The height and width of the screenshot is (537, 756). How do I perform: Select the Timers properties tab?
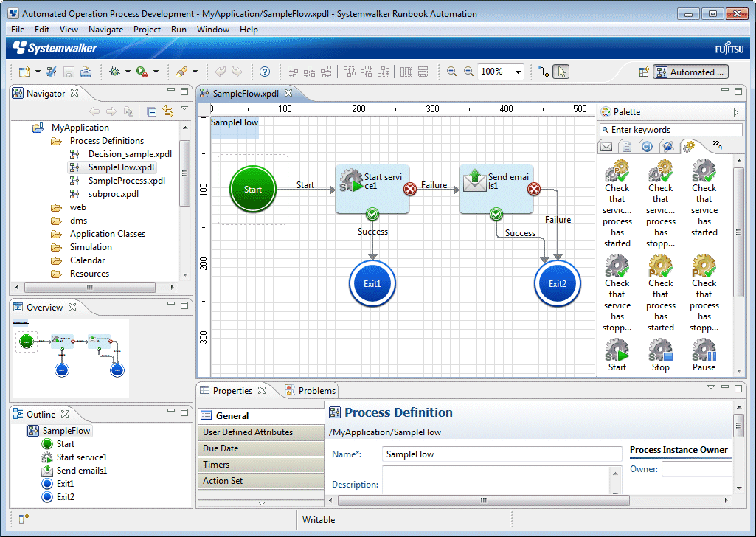pyautogui.click(x=260, y=465)
